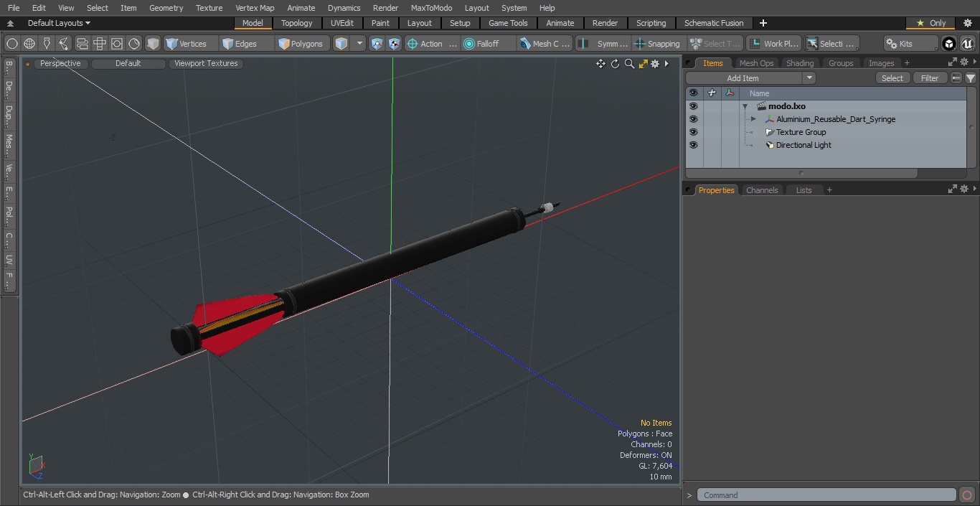Image resolution: width=980 pixels, height=506 pixels.
Task: Click the command record circle icon
Action: click(x=966, y=495)
